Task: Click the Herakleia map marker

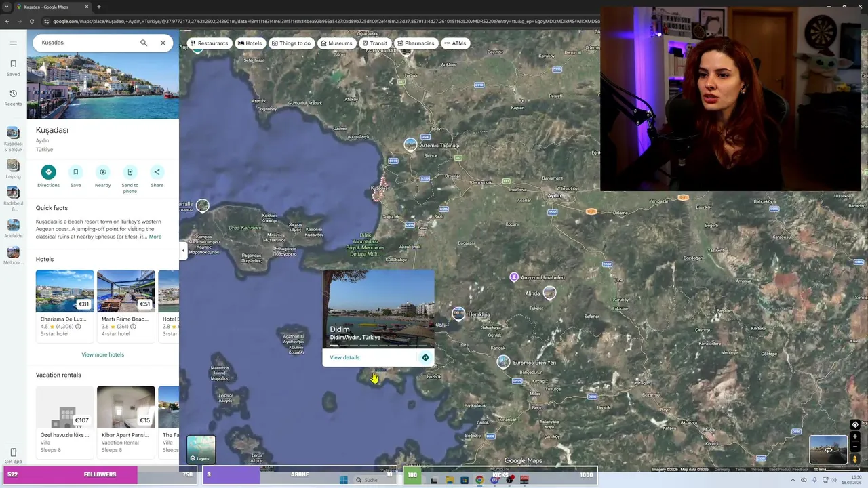Action: 458,313
